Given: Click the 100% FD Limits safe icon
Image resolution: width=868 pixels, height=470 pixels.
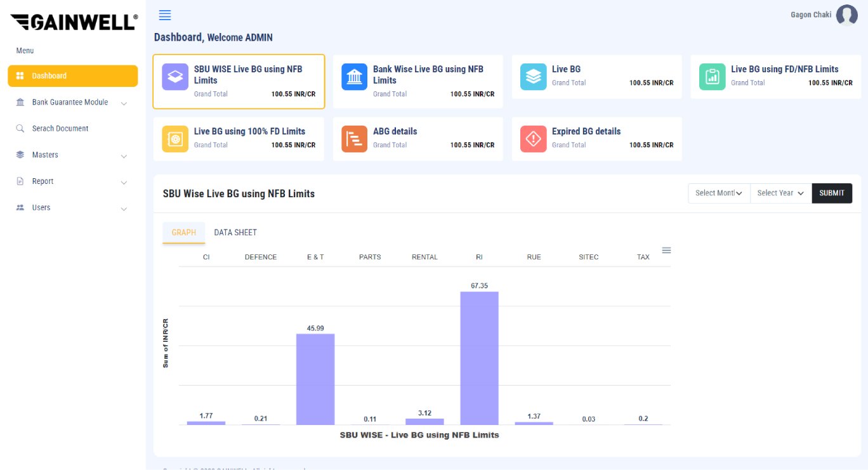Looking at the screenshot, I should tap(175, 139).
